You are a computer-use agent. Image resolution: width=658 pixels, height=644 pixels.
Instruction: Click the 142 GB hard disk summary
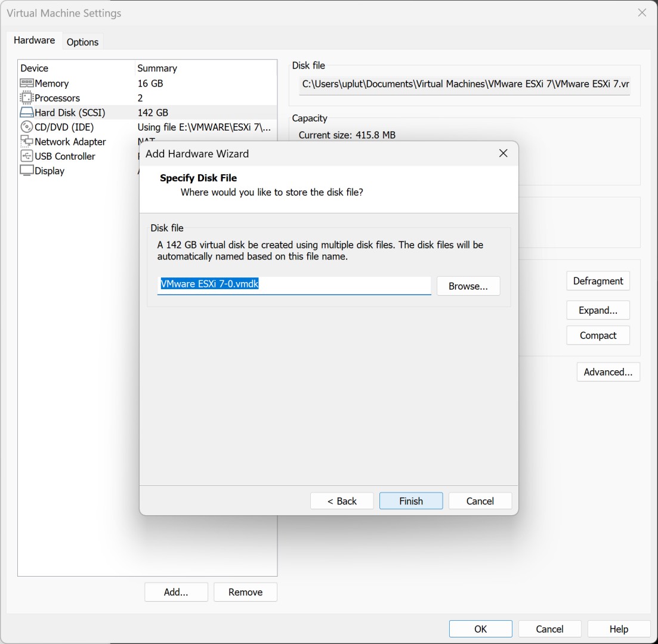click(153, 113)
